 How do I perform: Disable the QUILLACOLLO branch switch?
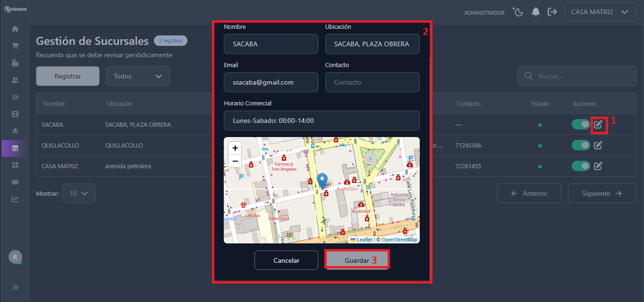[x=581, y=145]
